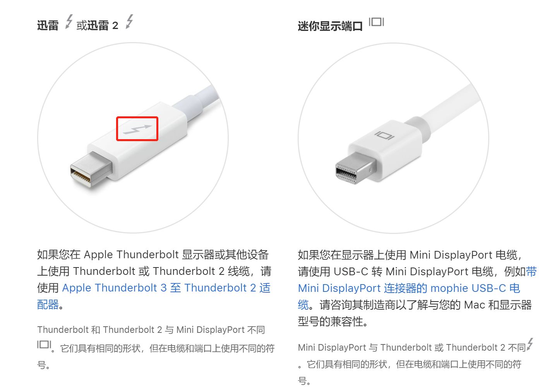Click the 迷你显示端口 heading text
The width and height of the screenshot is (557, 392).
pyautogui.click(x=330, y=26)
